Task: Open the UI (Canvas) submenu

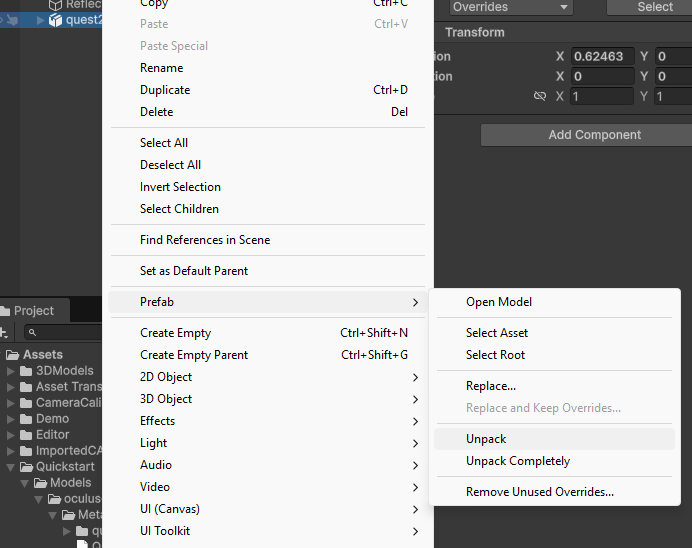Action: (x=268, y=509)
